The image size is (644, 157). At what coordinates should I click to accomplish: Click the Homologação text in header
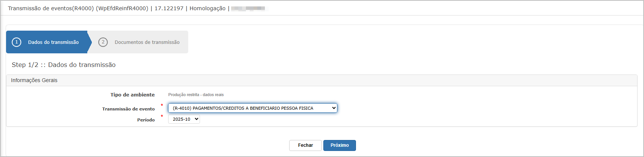tap(208, 8)
